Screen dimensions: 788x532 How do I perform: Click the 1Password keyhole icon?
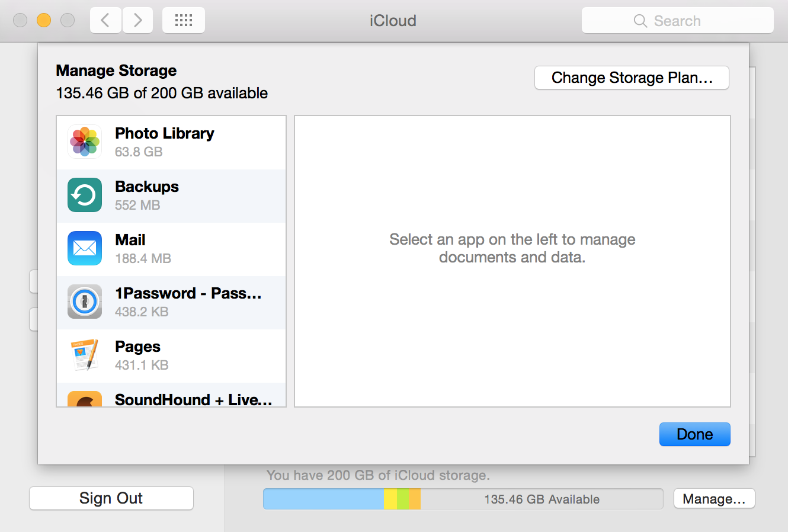[x=85, y=302]
